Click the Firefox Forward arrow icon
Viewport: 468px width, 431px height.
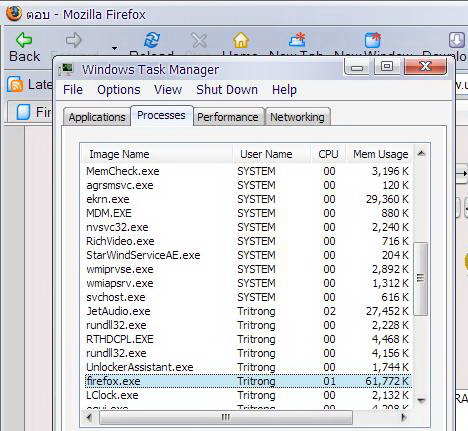73,40
